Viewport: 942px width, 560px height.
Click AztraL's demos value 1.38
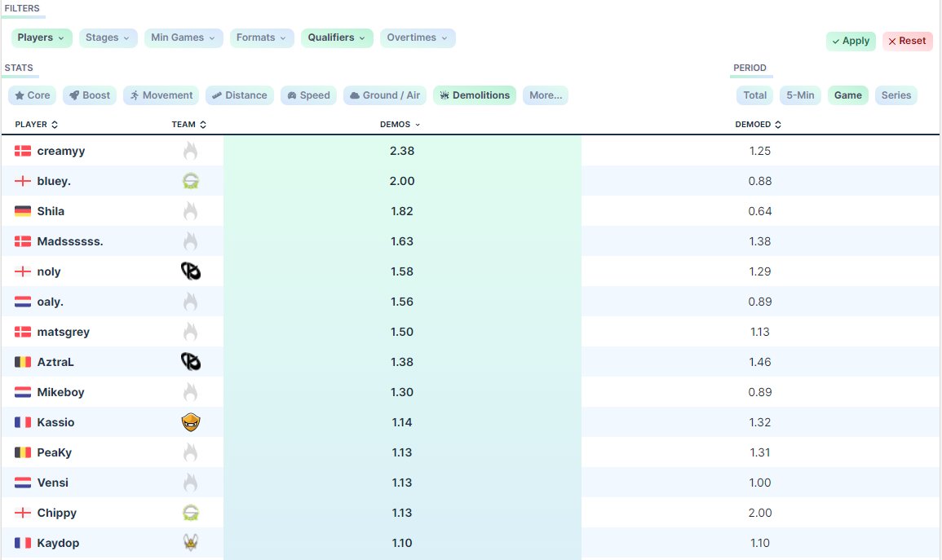pyautogui.click(x=402, y=362)
